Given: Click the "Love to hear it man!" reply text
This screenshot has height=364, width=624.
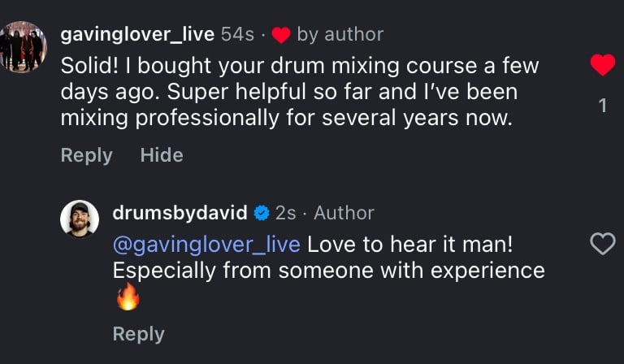Looking at the screenshot, I should point(410,244).
